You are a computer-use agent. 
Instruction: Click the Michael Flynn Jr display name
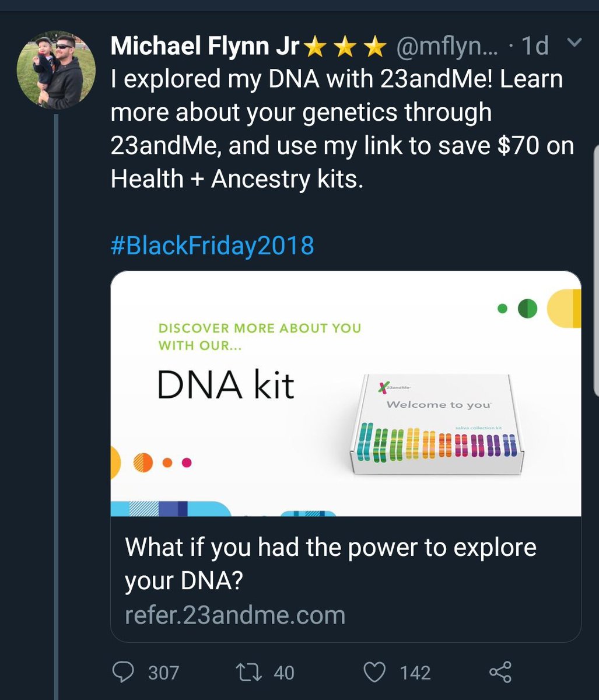pos(205,47)
